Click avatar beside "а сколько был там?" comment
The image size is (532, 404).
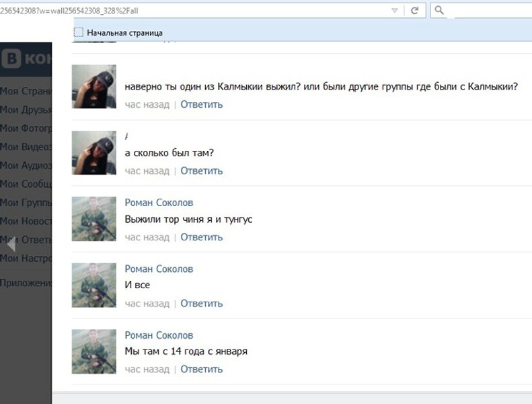coord(94,153)
